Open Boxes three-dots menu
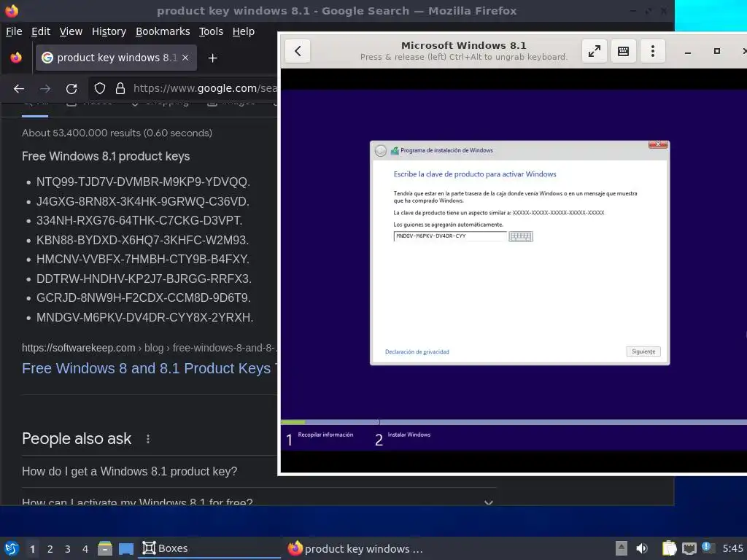 click(x=653, y=51)
